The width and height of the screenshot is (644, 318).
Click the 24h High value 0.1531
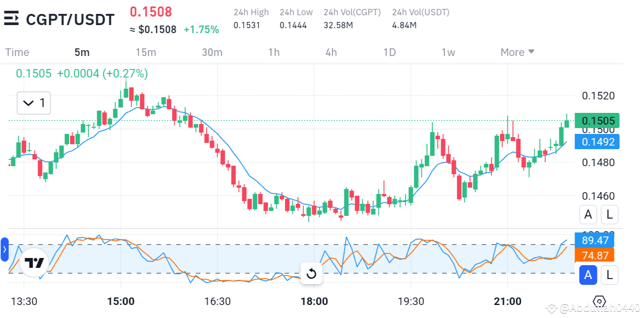246,26
